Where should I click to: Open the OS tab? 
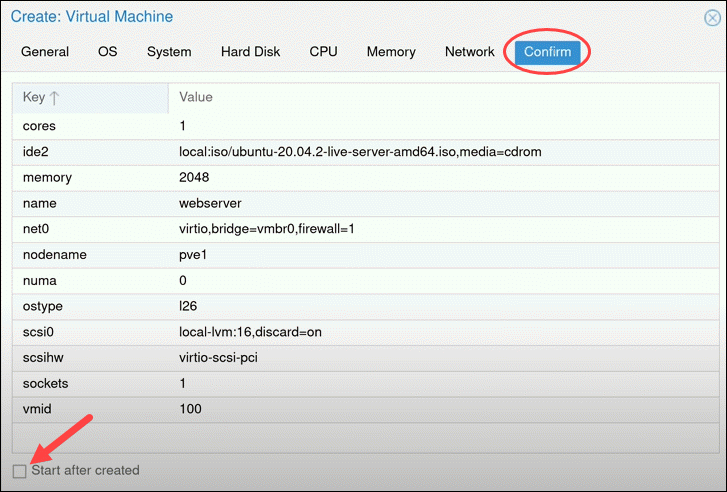(x=108, y=52)
